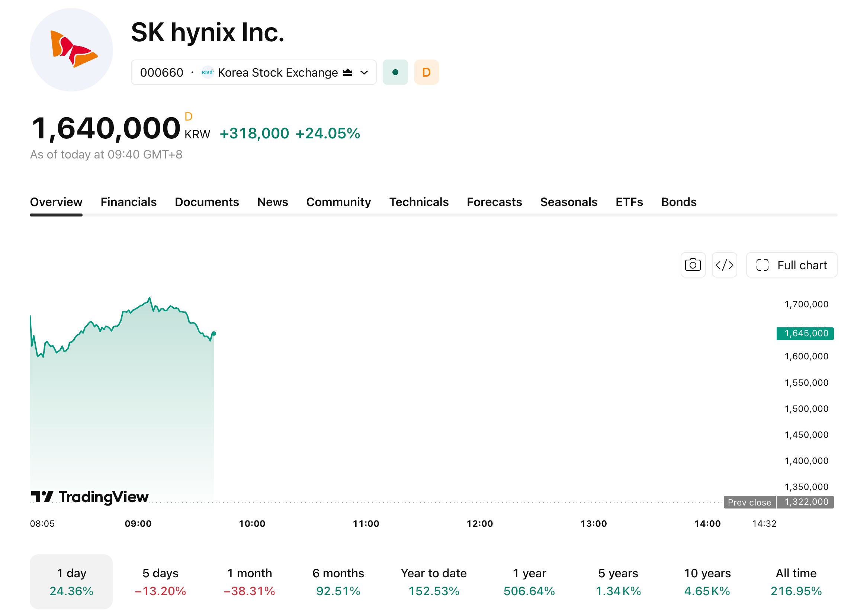Click the orange D delayed data badge
The height and width of the screenshot is (616, 854).
coord(426,72)
